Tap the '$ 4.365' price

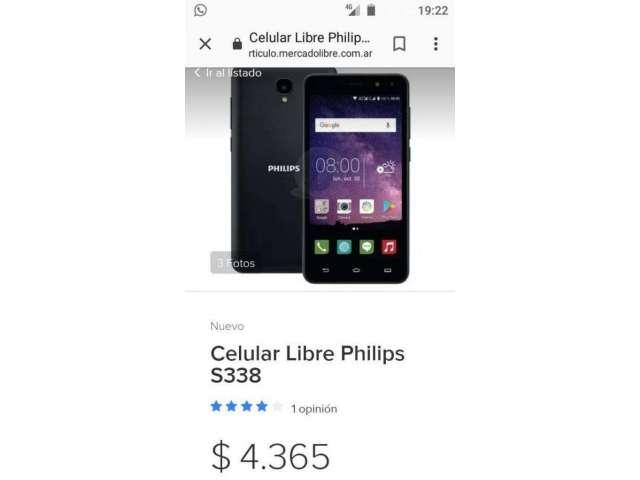coord(270,456)
